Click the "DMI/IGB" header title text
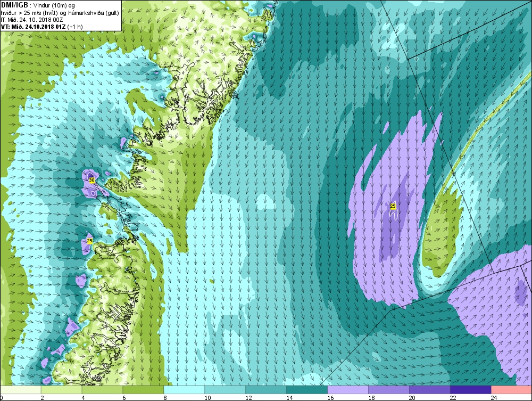The width and height of the screenshot is (532, 401). point(14,5)
